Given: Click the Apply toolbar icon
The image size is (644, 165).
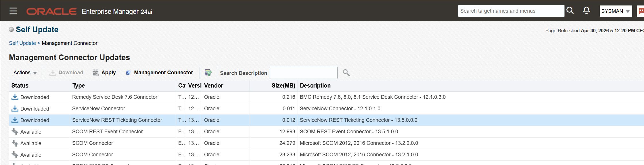Looking at the screenshot, I should (96, 73).
